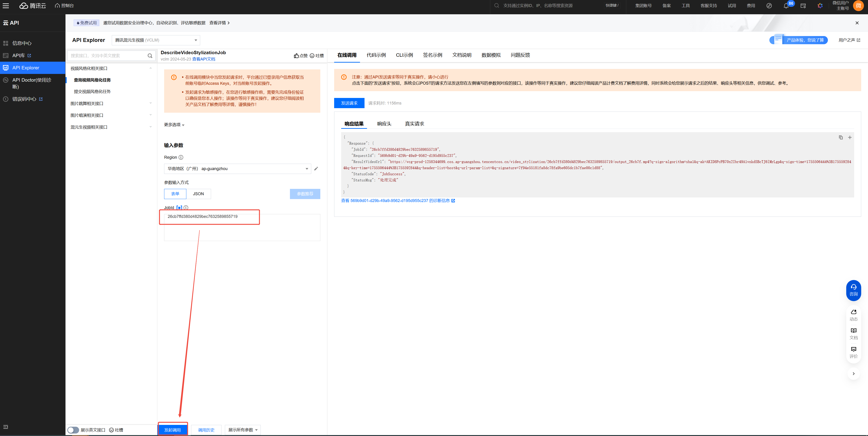This screenshot has height=436, width=868.
Task: Toggle 展示英文接口 switch
Action: point(73,430)
